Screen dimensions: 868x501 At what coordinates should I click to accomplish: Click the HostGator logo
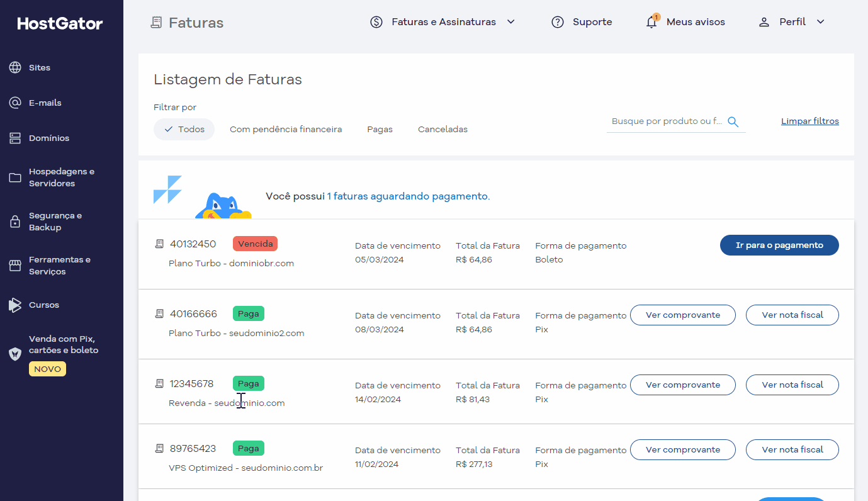click(60, 24)
